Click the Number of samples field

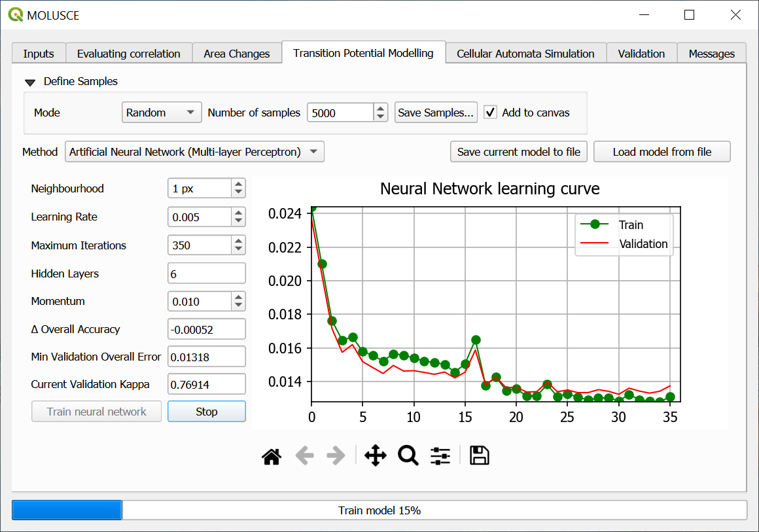[x=340, y=113]
